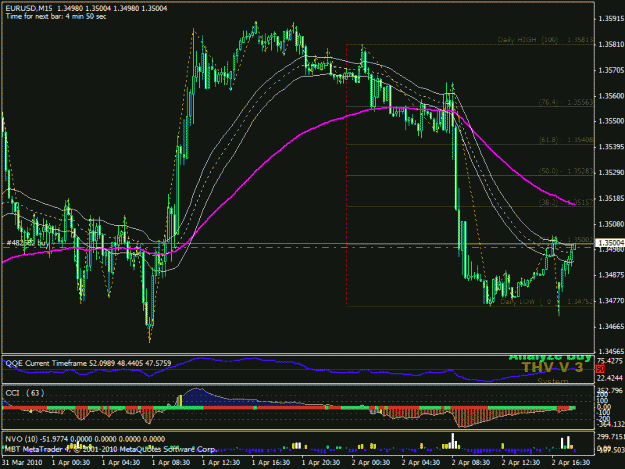Click the '(61.8) - 1.35408' Fibonacci label
The image size is (625, 469).
coord(566,140)
